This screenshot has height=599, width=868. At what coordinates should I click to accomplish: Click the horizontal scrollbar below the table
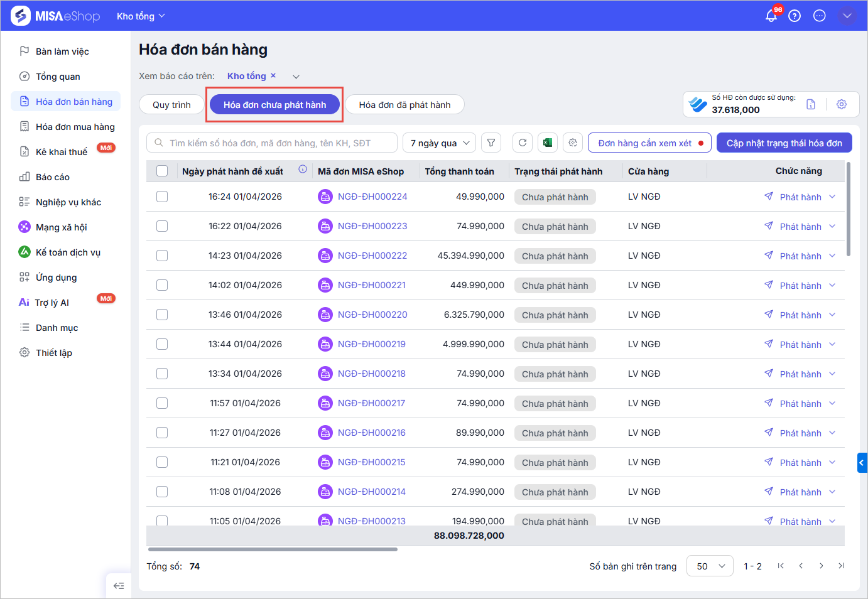coord(272,549)
